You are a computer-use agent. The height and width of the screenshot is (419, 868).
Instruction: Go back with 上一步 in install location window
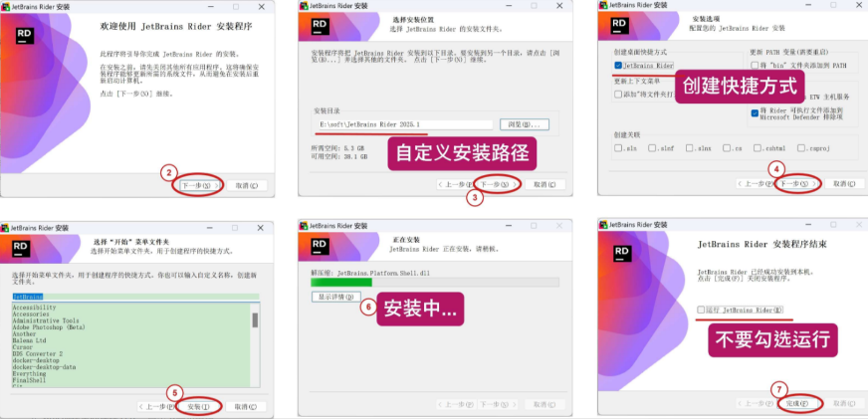point(455,184)
